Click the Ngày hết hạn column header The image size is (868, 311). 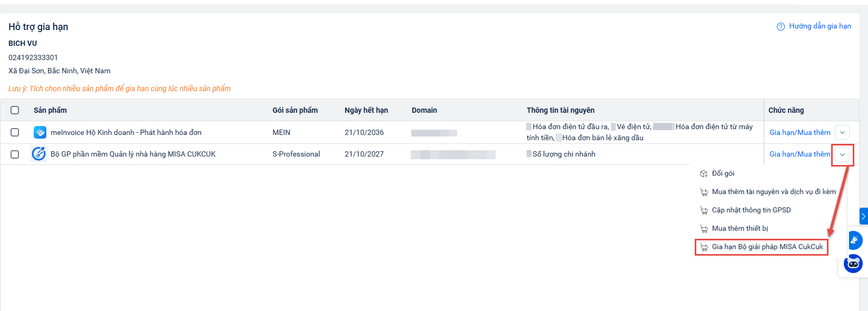coord(366,110)
